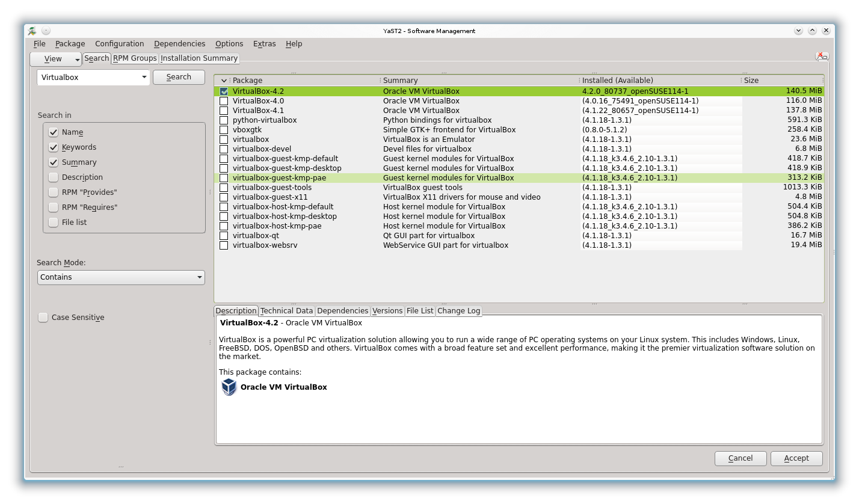Open the File List tab
Image resolution: width=859 pixels, height=504 pixels.
[x=420, y=311]
